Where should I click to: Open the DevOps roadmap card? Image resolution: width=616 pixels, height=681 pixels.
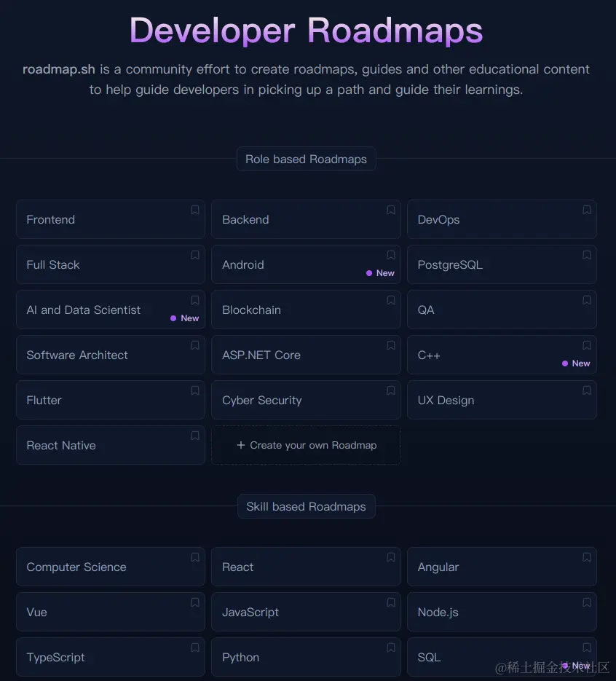502,219
